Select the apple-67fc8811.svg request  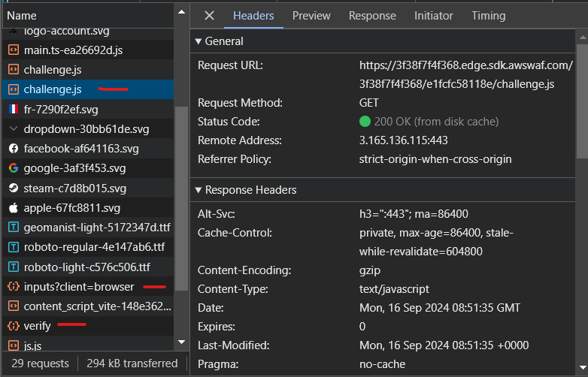(88, 208)
